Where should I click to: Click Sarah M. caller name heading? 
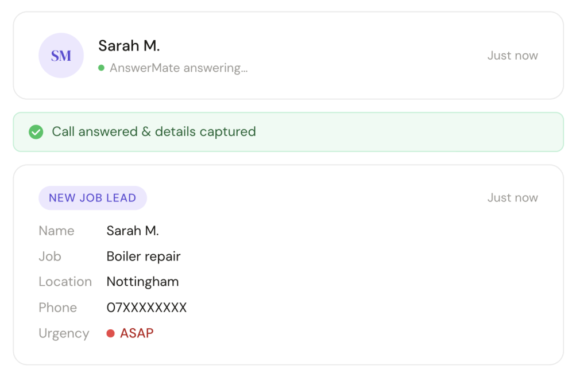pyautogui.click(x=129, y=45)
